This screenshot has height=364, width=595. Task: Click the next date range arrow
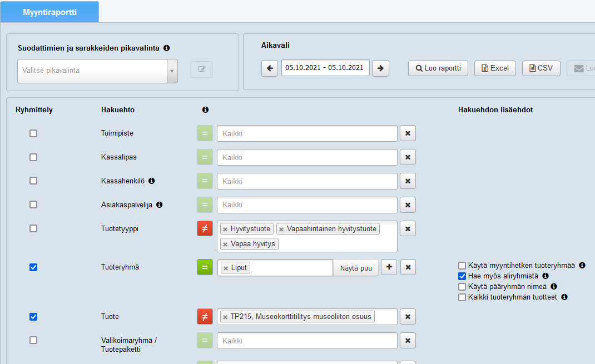coord(380,68)
